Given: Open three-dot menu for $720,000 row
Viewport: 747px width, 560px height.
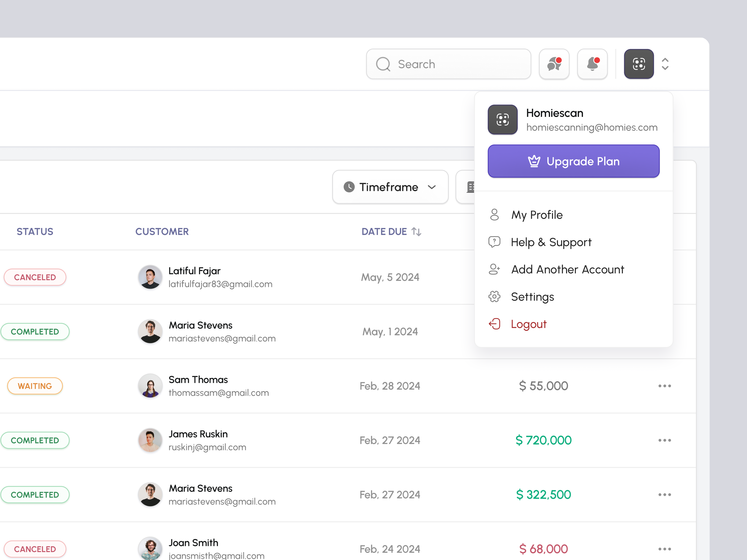Looking at the screenshot, I should click(x=664, y=440).
